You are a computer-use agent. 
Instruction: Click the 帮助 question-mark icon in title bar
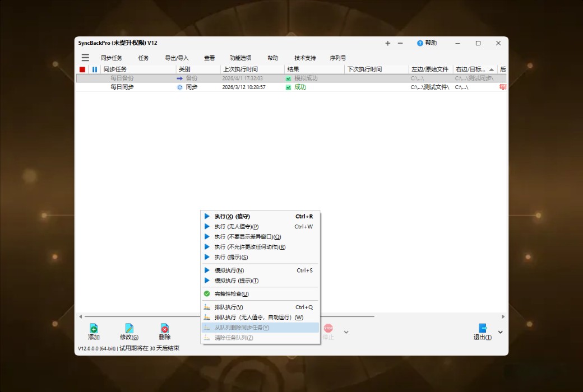point(420,43)
